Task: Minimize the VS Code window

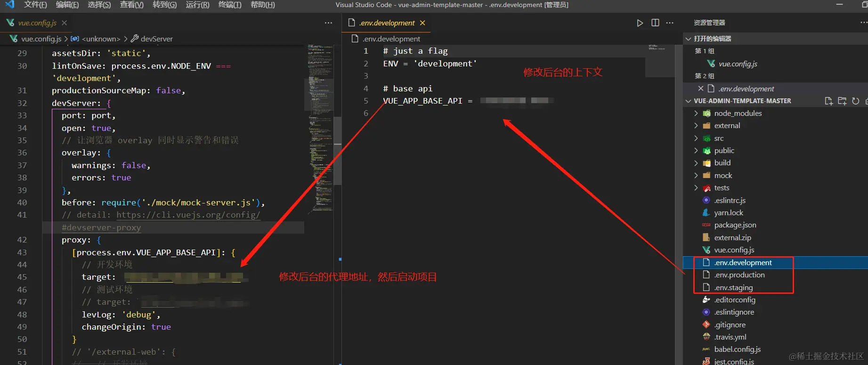Action: coord(839,5)
